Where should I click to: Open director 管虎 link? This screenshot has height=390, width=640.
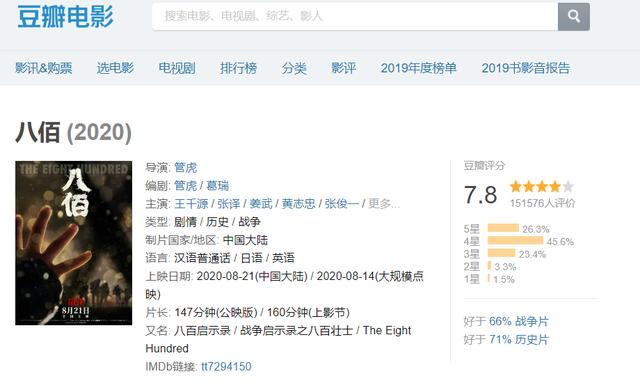point(185,168)
